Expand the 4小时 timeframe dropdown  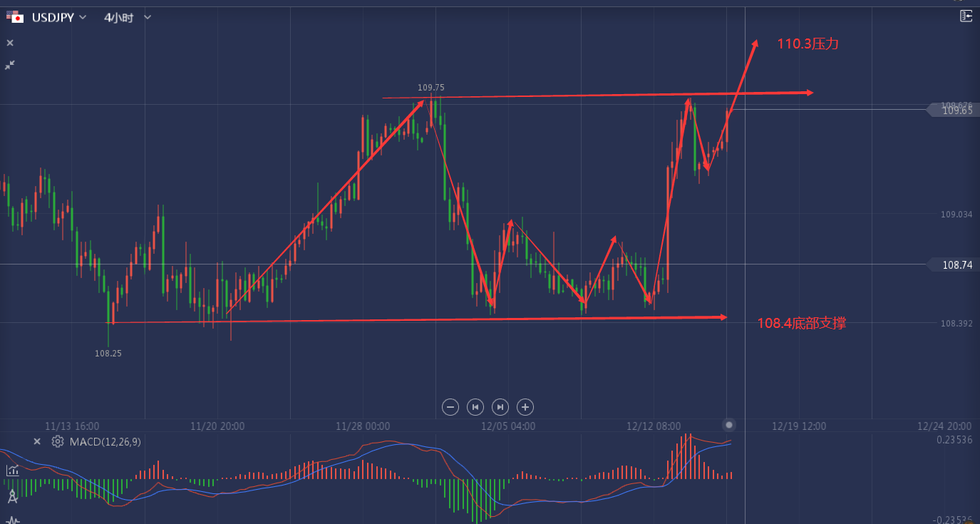tap(148, 17)
